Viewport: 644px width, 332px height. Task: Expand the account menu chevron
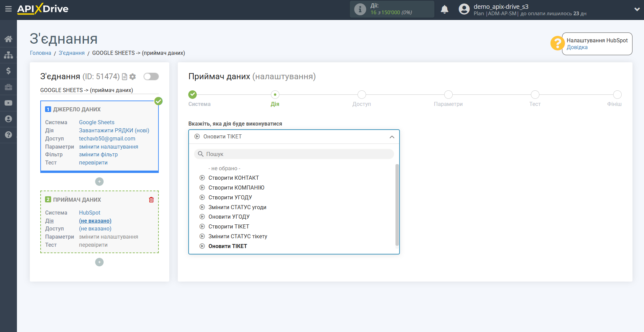(x=637, y=9)
